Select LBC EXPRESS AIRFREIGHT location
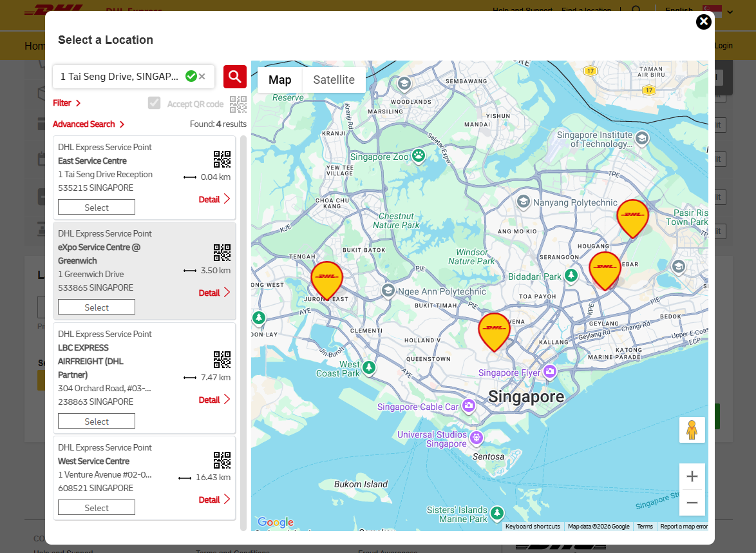756x553 pixels. (x=97, y=422)
